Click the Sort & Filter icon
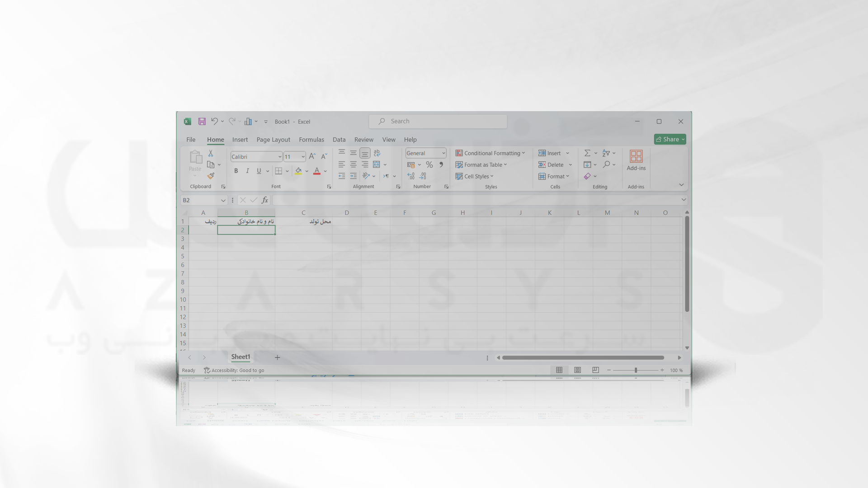 (x=606, y=153)
